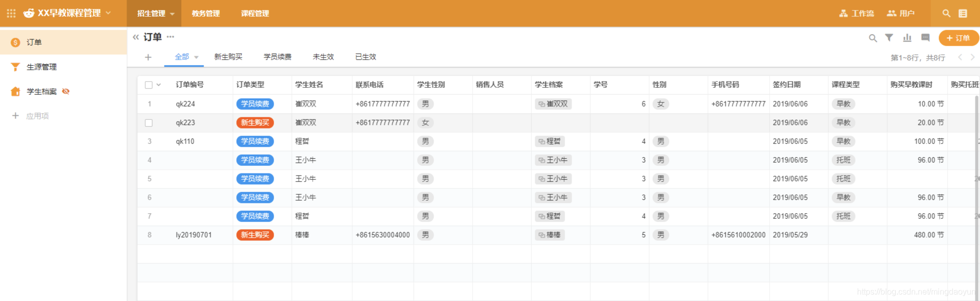This screenshot has width=980, height=301.
Task: Click the XX早教课程管理 app logo icon
Action: (29, 13)
